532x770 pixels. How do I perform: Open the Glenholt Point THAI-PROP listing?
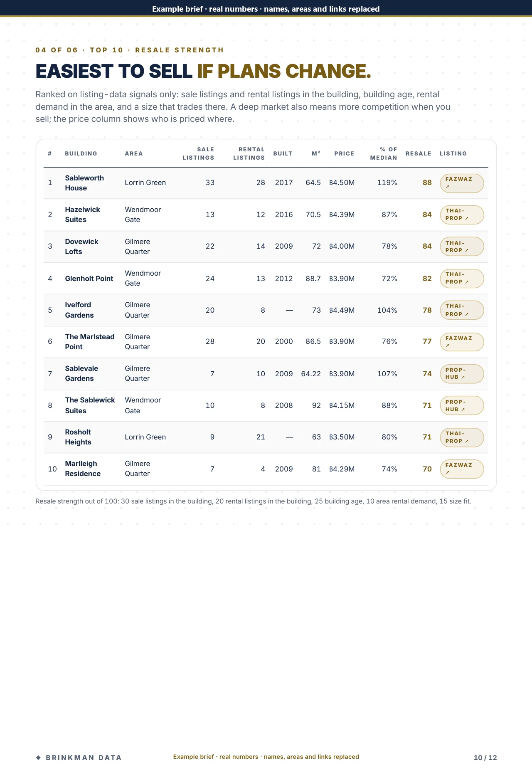462,278
